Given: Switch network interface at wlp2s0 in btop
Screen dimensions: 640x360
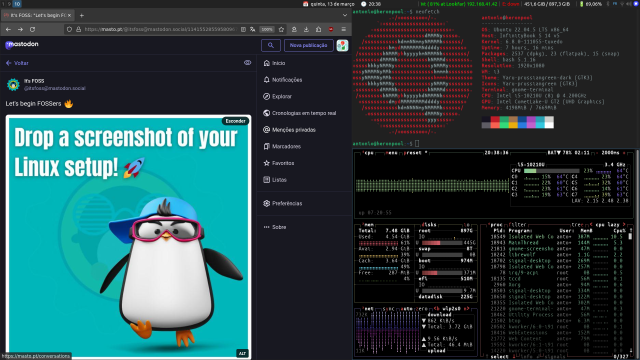Looking at the screenshot, I should point(451,309).
